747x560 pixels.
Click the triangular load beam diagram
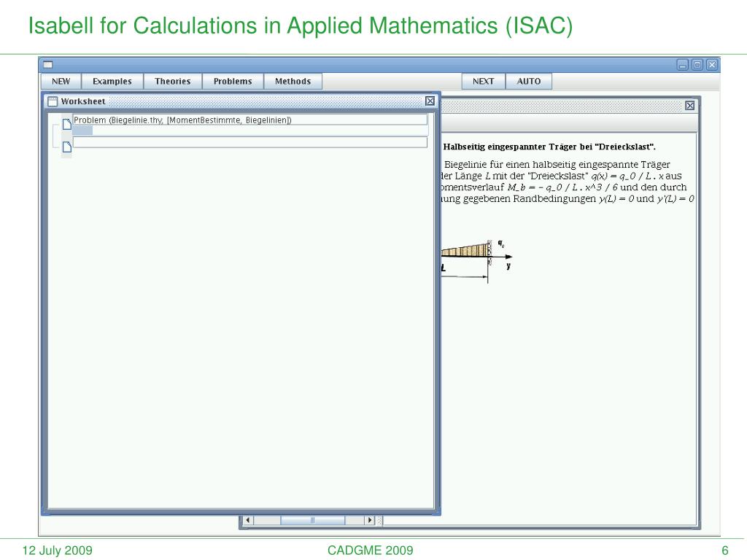pos(476,262)
